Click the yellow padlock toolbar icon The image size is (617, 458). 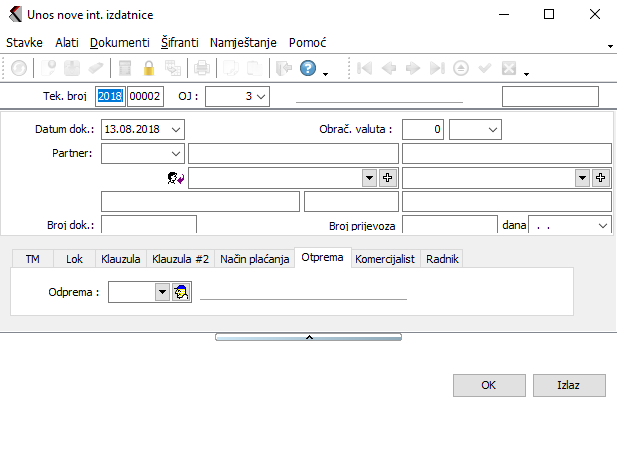(x=149, y=69)
